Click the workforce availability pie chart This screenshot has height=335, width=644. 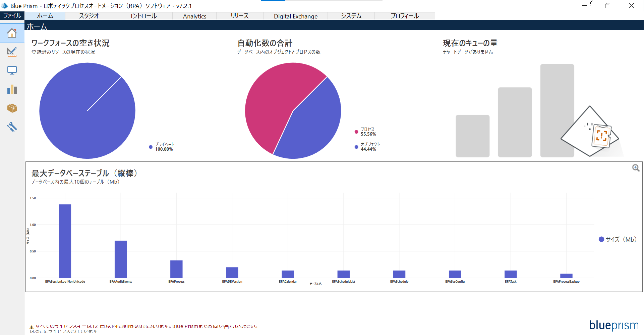[87, 111]
